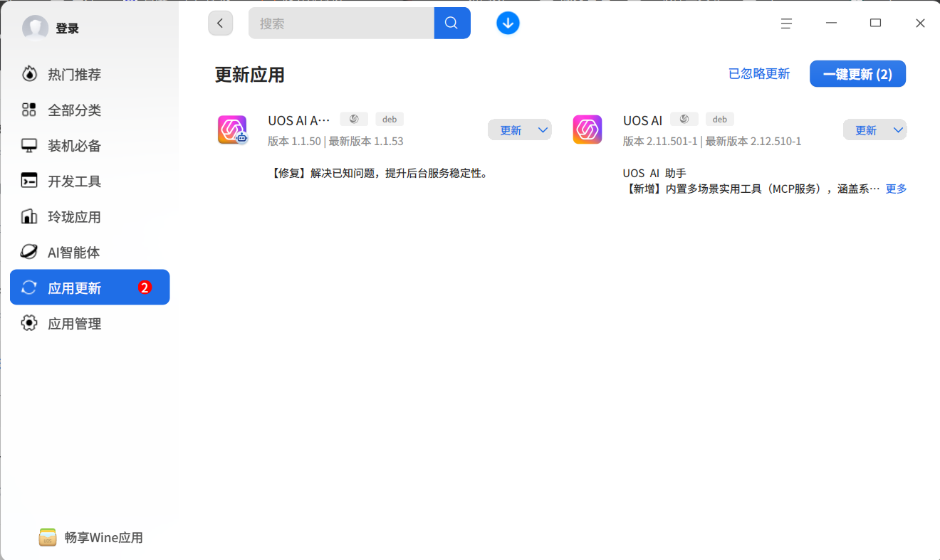Go to 全部分类 category
The width and height of the screenshot is (940, 560).
click(x=90, y=110)
